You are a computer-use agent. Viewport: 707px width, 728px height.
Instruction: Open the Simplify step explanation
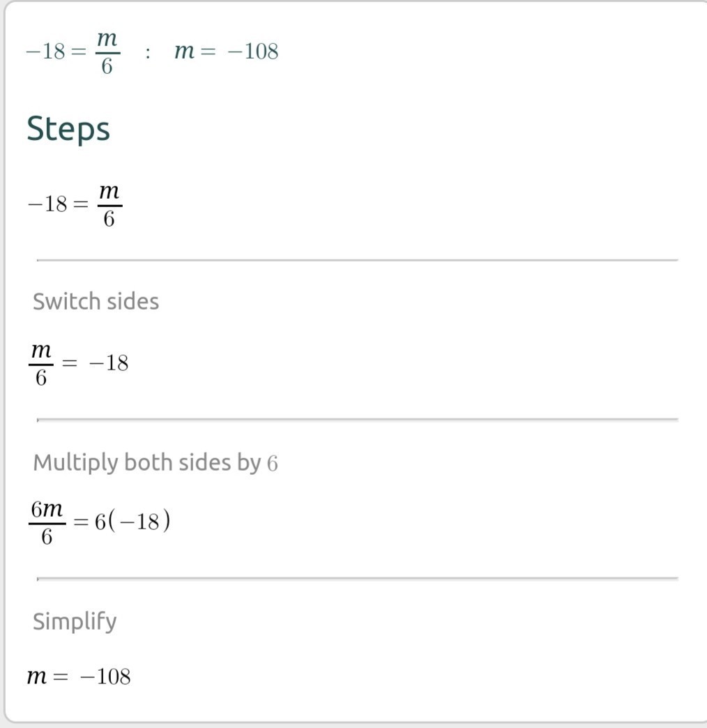(x=75, y=622)
